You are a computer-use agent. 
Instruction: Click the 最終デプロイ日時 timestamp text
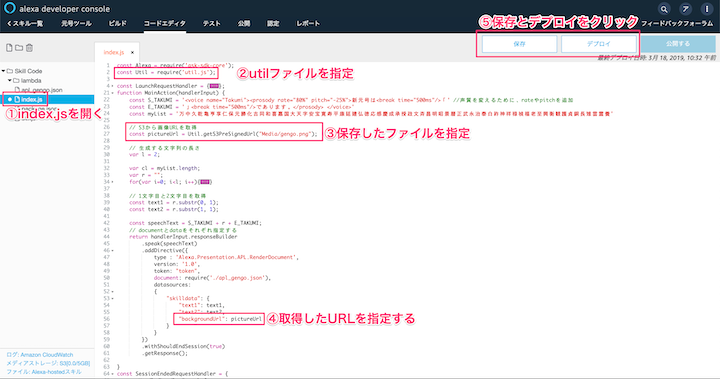(x=656, y=58)
